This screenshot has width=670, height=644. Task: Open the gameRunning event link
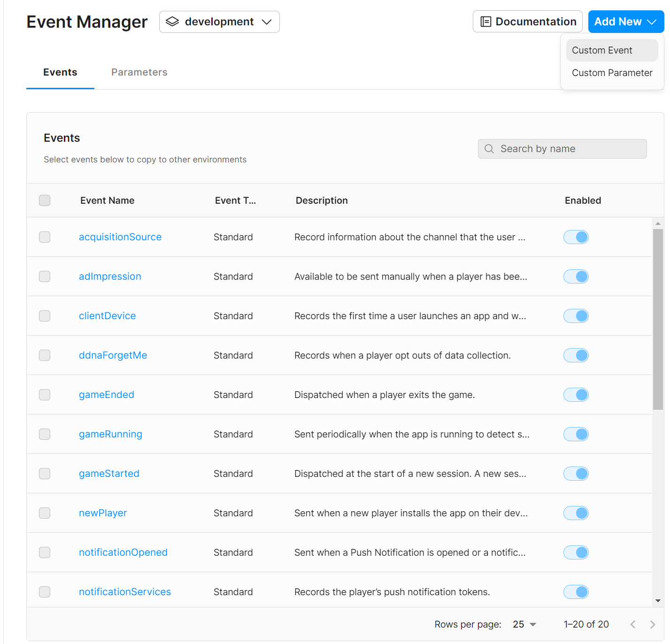pos(110,434)
